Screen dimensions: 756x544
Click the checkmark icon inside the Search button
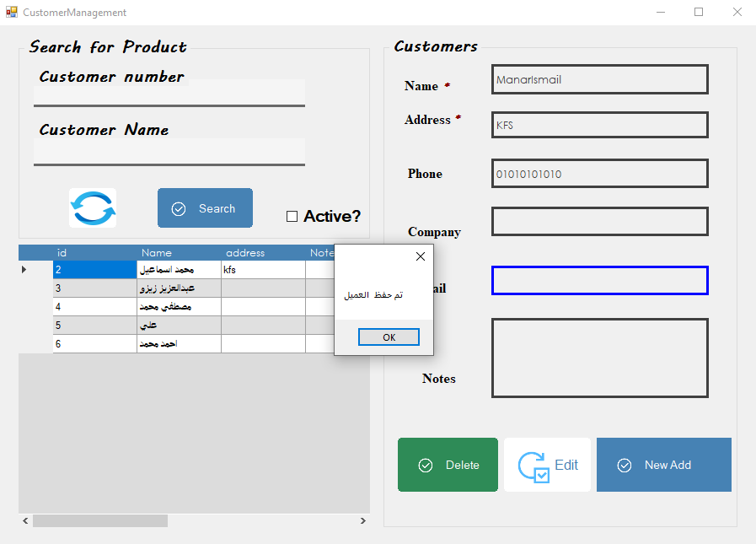tap(179, 207)
